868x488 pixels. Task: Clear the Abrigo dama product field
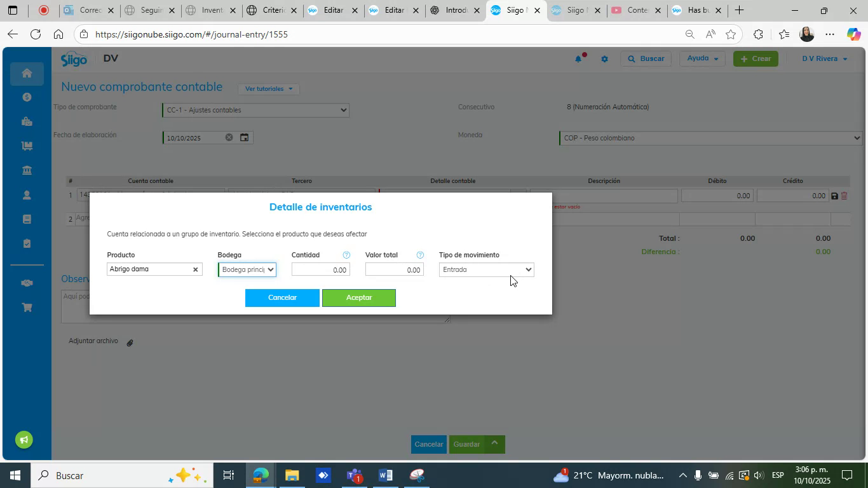pos(196,270)
